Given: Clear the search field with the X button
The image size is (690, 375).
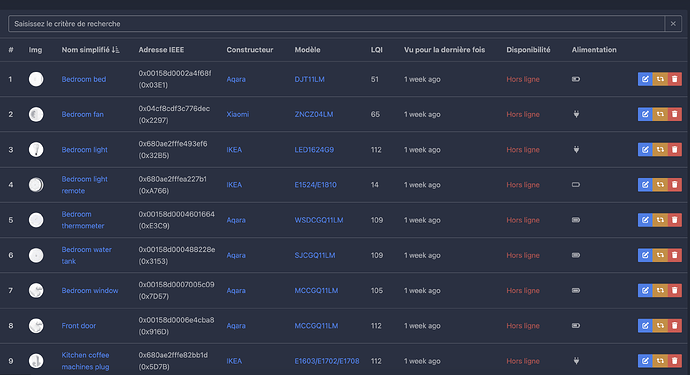Looking at the screenshot, I should (x=673, y=24).
